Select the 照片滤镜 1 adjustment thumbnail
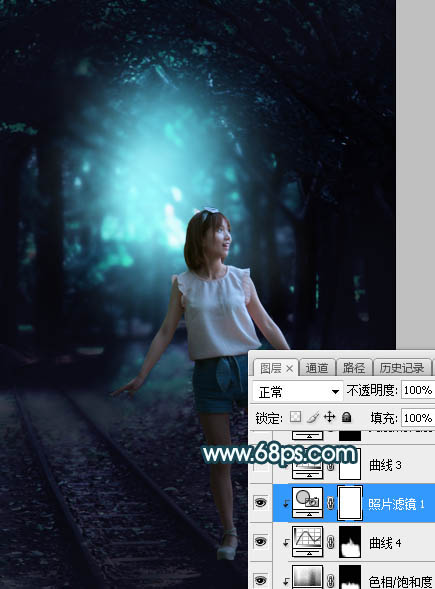 tap(308, 503)
